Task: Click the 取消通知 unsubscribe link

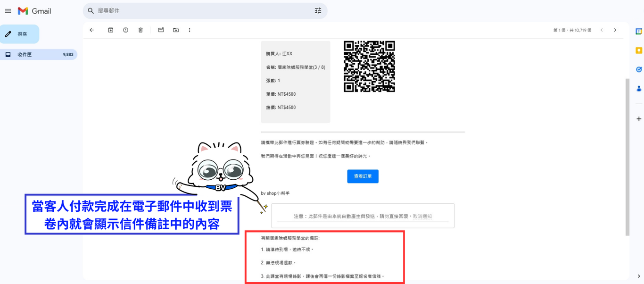Action: point(422,217)
